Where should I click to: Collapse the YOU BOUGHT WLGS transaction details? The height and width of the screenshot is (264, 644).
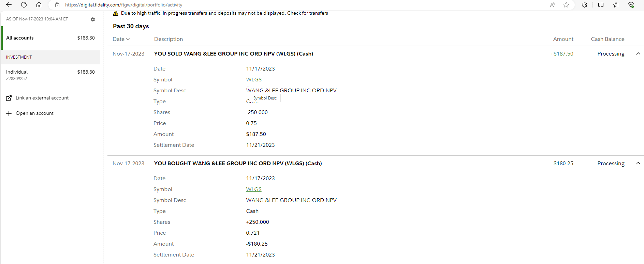(638, 164)
